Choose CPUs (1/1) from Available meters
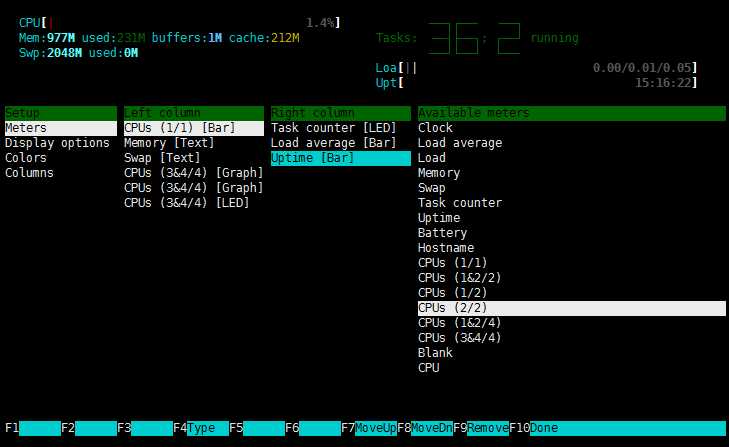This screenshot has width=729, height=447. 452,263
